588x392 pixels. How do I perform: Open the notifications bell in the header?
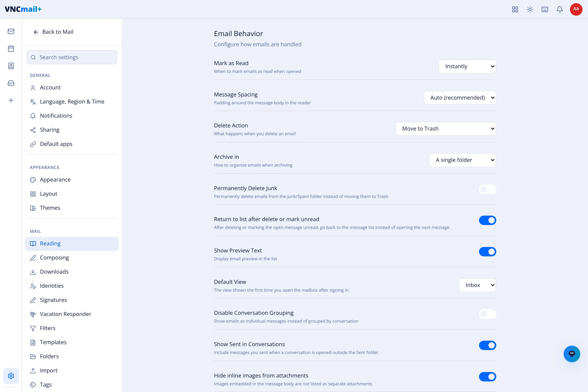560,9
